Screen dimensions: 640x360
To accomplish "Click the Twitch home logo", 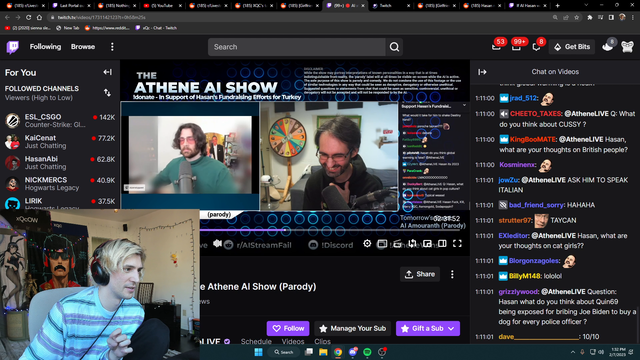I will (13, 47).
